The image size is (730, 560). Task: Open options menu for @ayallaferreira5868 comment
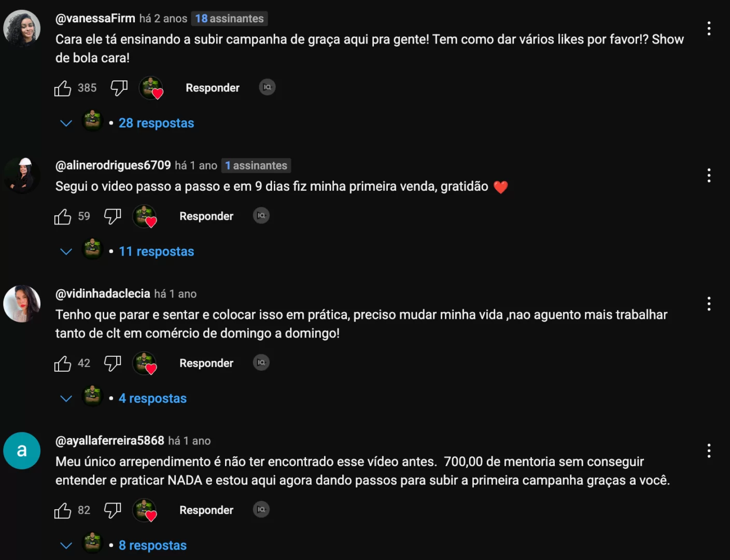(x=709, y=451)
